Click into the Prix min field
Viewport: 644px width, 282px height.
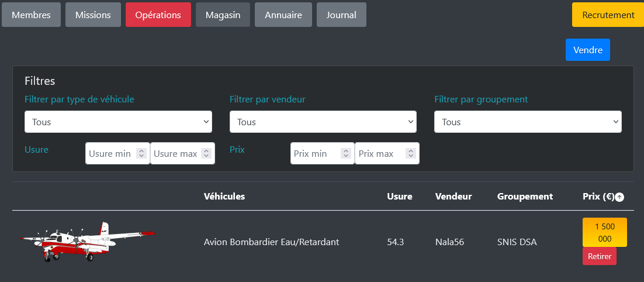click(x=316, y=153)
